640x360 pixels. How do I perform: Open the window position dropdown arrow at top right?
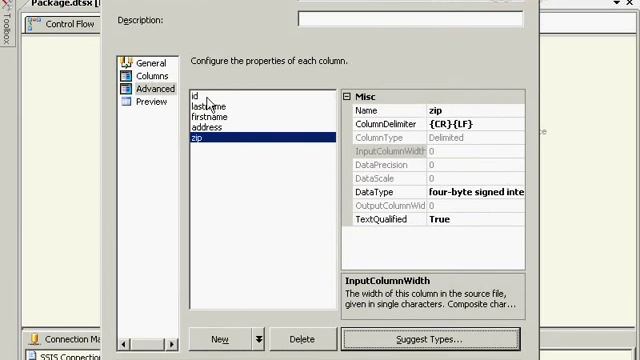(x=616, y=3)
